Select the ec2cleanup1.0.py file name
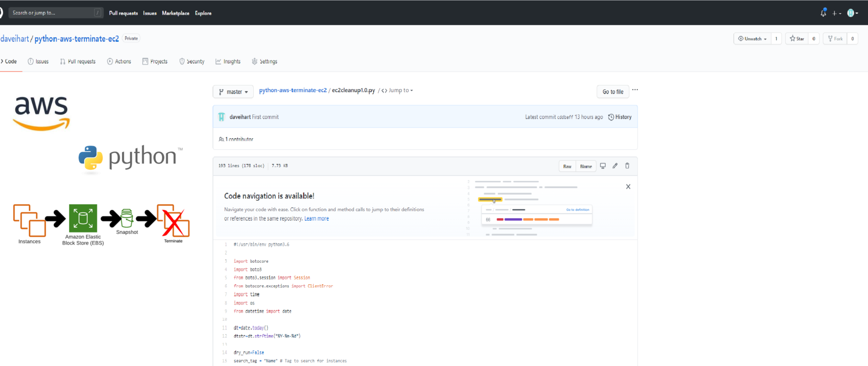The image size is (868, 366). (x=354, y=90)
